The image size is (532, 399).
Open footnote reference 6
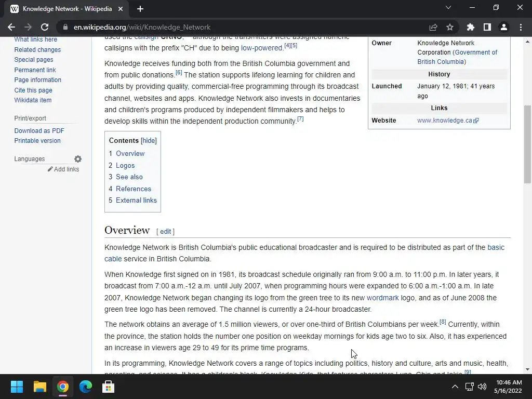[x=179, y=73]
